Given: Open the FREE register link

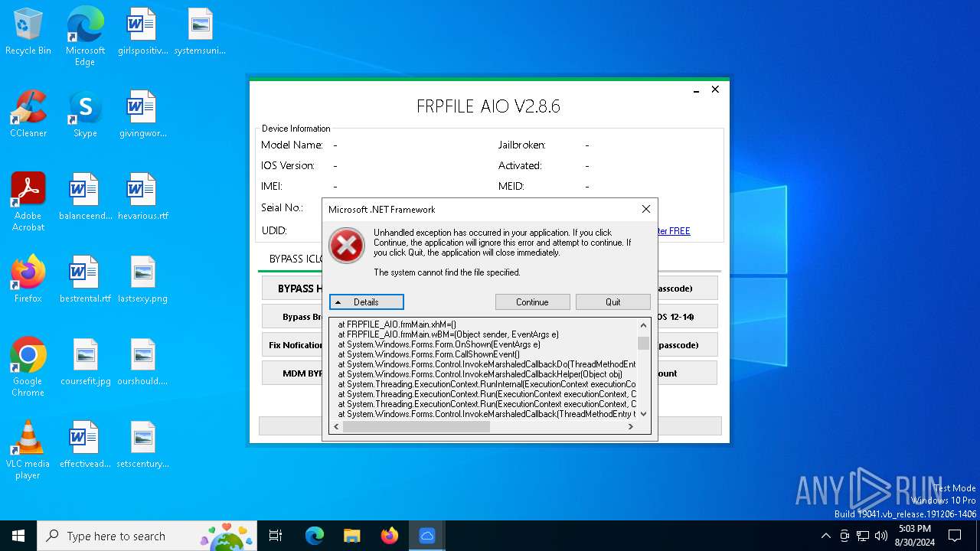Looking at the screenshot, I should [x=674, y=230].
